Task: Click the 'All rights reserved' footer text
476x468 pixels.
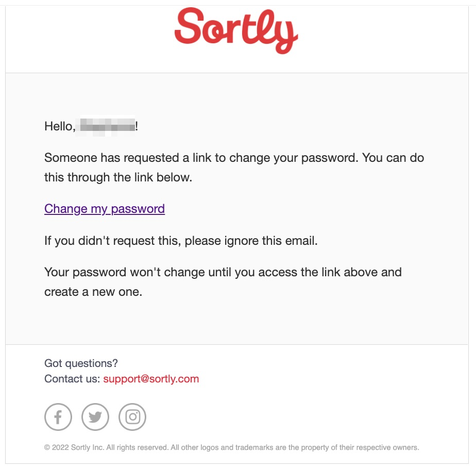Action: tap(137, 447)
